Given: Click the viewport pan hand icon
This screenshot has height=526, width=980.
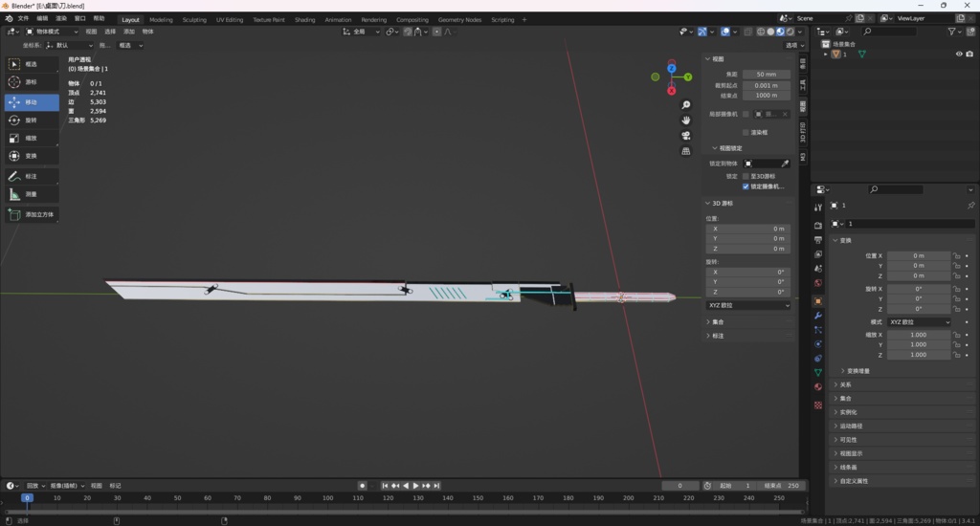Looking at the screenshot, I should click(x=685, y=120).
